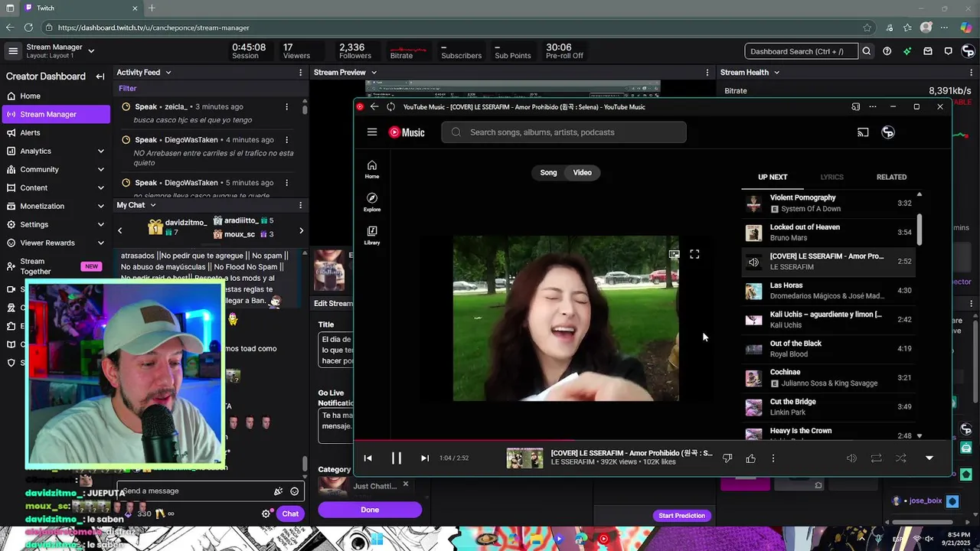
Task: Skip to previous track
Action: click(x=368, y=458)
